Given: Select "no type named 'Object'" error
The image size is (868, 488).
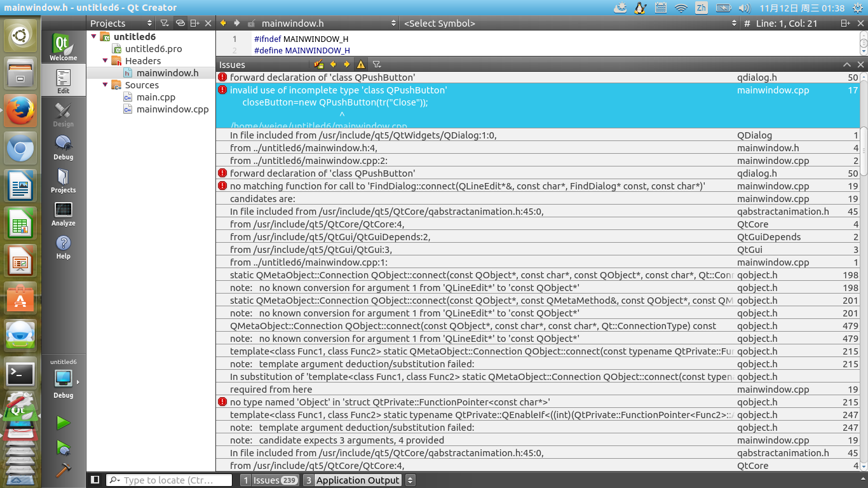Looking at the screenshot, I should [x=538, y=402].
